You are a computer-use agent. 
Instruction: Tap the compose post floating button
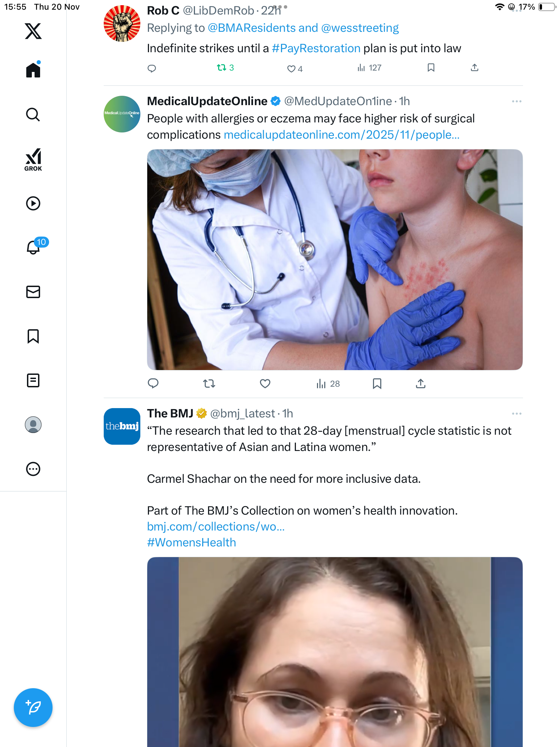(33, 707)
